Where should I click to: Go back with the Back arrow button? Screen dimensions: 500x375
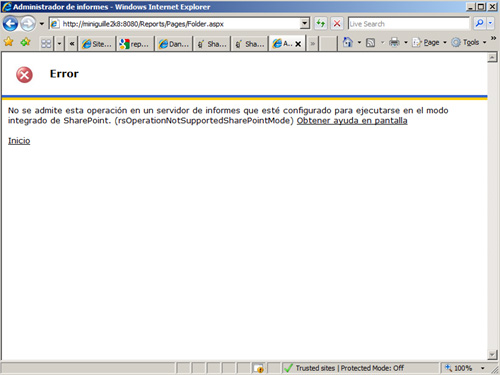coord(10,24)
